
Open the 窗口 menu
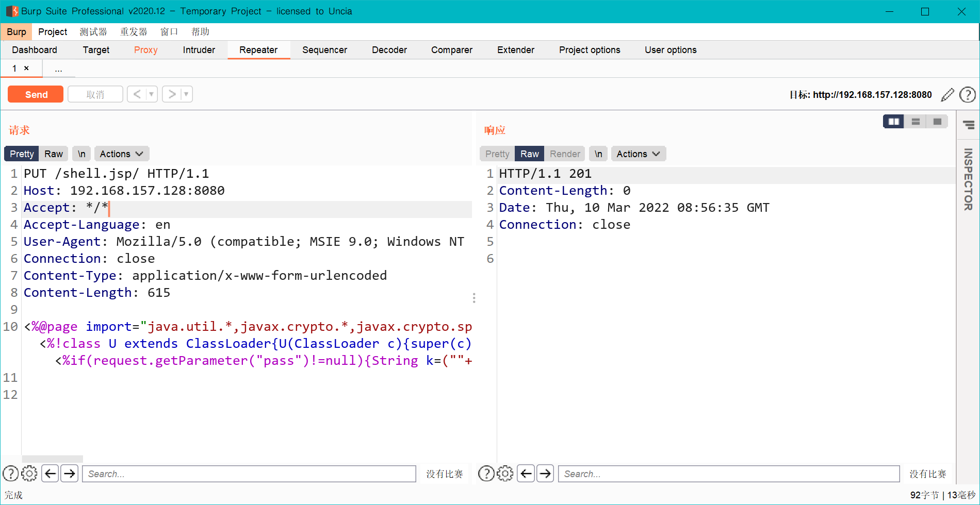pyautogui.click(x=169, y=32)
